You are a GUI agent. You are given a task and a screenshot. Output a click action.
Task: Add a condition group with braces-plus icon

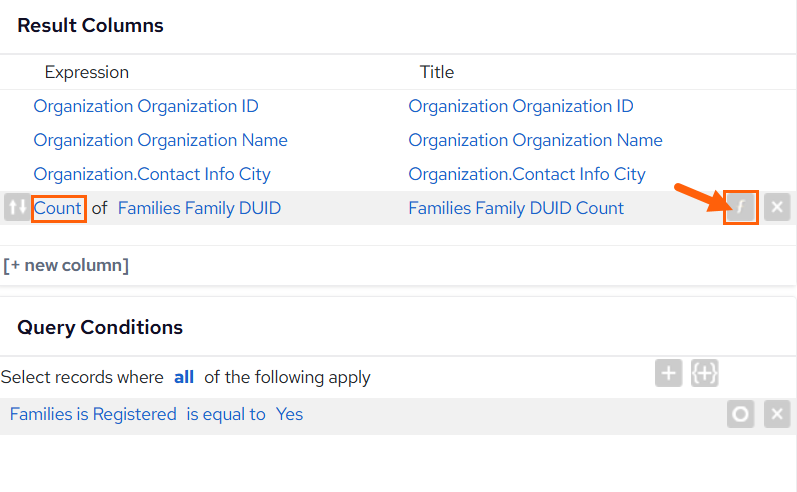704,373
